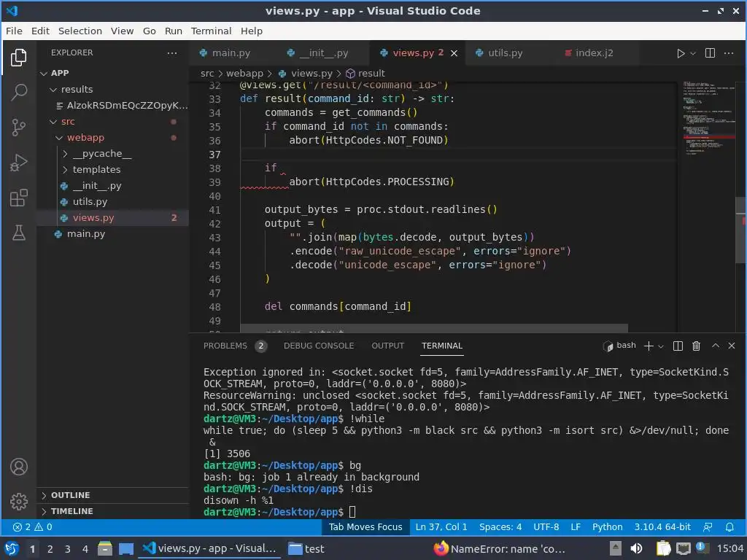747x560 pixels.
Task: Select Python interpreter 3.10.4 64-bit
Action: click(662, 527)
